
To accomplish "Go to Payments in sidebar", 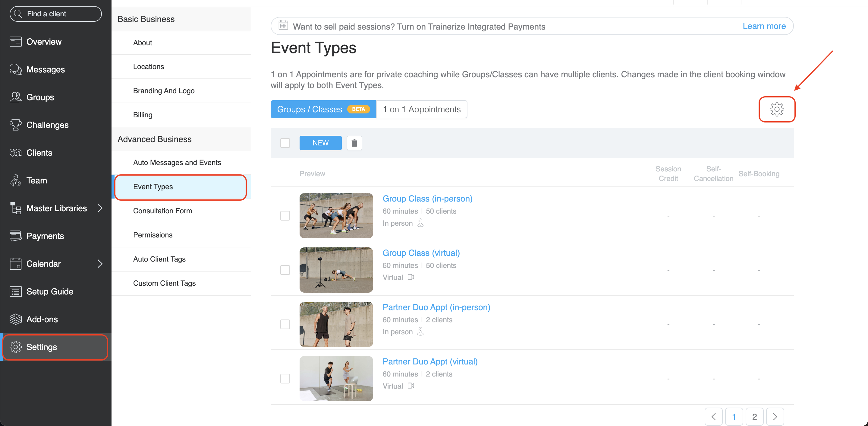I will [45, 236].
